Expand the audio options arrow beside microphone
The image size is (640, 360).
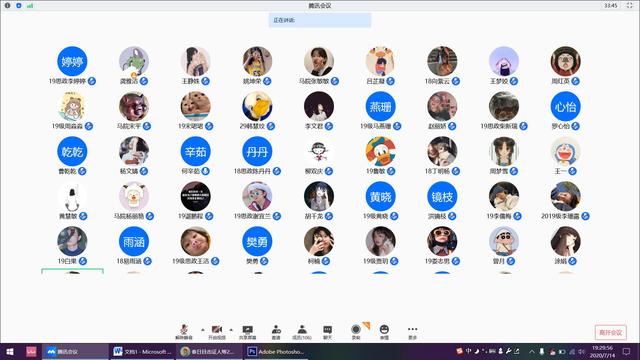tap(203, 329)
